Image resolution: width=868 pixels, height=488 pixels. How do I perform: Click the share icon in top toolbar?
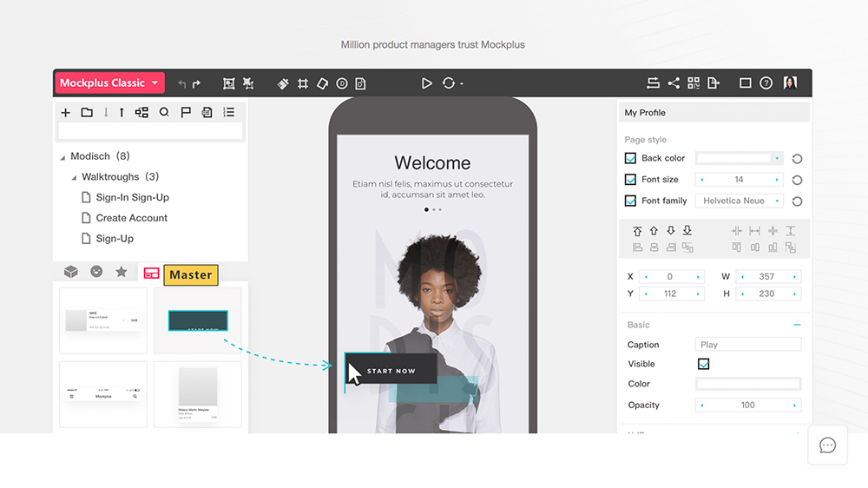tap(674, 83)
